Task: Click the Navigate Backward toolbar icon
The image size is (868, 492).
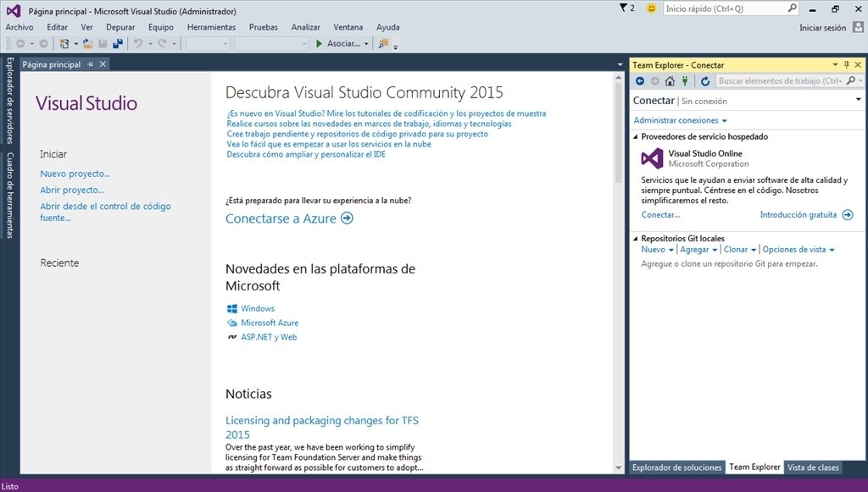Action: tap(21, 44)
